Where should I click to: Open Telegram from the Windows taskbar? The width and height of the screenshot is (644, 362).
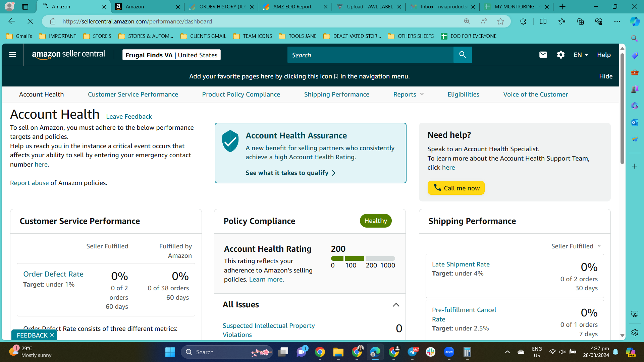click(413, 352)
